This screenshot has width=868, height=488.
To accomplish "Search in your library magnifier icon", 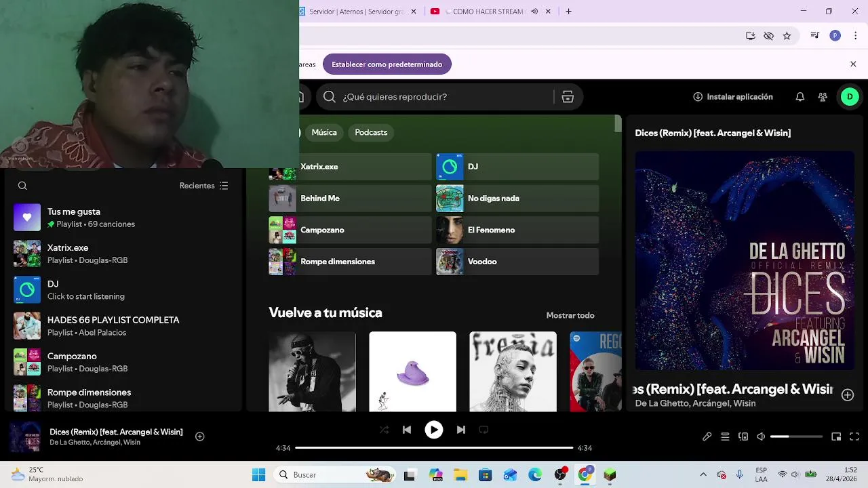I will click(22, 186).
